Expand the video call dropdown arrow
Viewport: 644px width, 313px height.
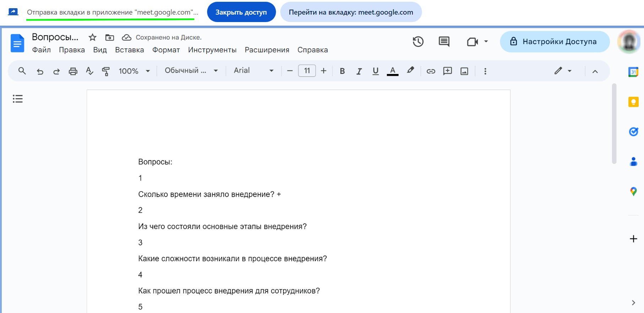point(486,42)
